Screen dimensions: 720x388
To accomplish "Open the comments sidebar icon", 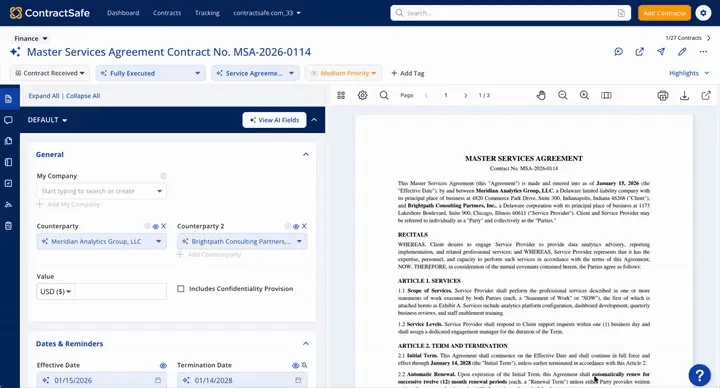I will [8, 120].
